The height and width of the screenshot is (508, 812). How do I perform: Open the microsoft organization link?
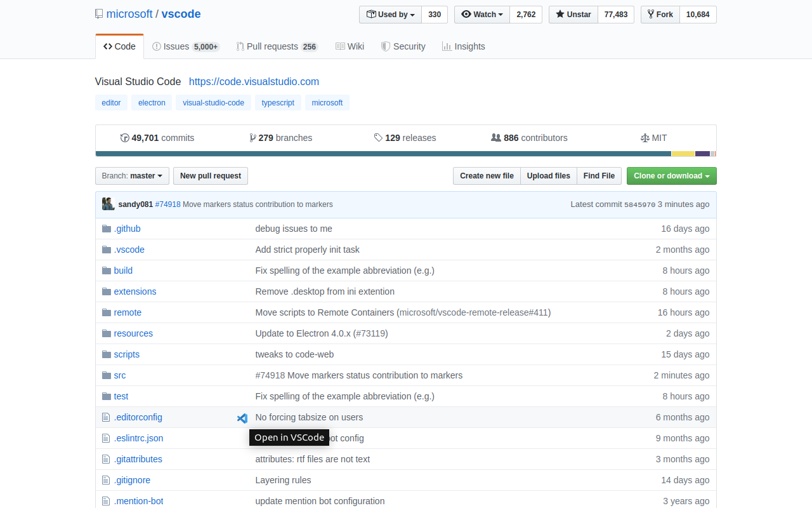click(129, 14)
